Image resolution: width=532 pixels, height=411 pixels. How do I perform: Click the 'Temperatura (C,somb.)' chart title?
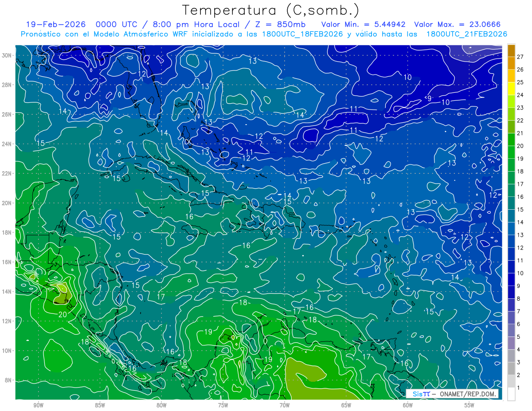[271, 10]
